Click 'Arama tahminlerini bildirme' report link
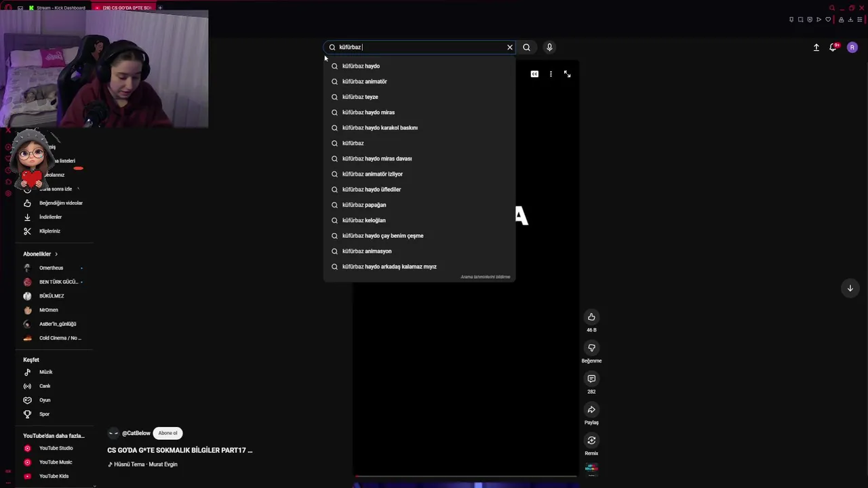The image size is (868, 488). click(486, 277)
